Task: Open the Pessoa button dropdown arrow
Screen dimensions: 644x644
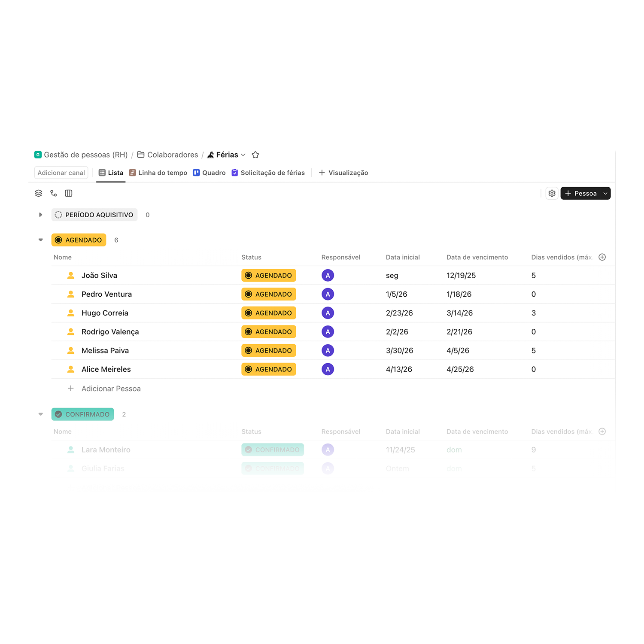Action: pyautogui.click(x=605, y=194)
